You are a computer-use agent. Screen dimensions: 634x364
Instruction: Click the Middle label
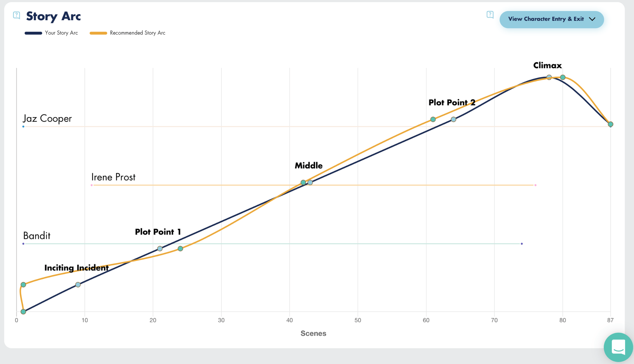point(308,166)
